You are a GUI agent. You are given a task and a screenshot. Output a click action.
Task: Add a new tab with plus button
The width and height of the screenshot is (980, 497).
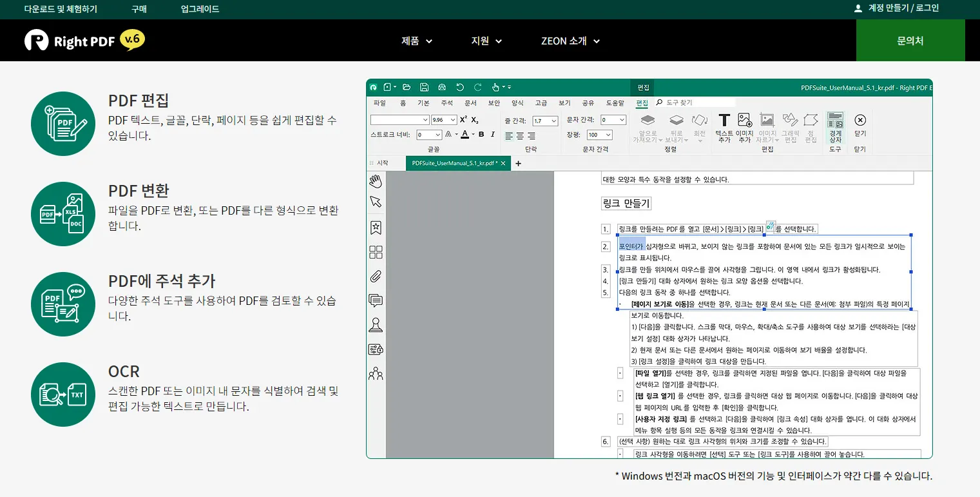518,164
